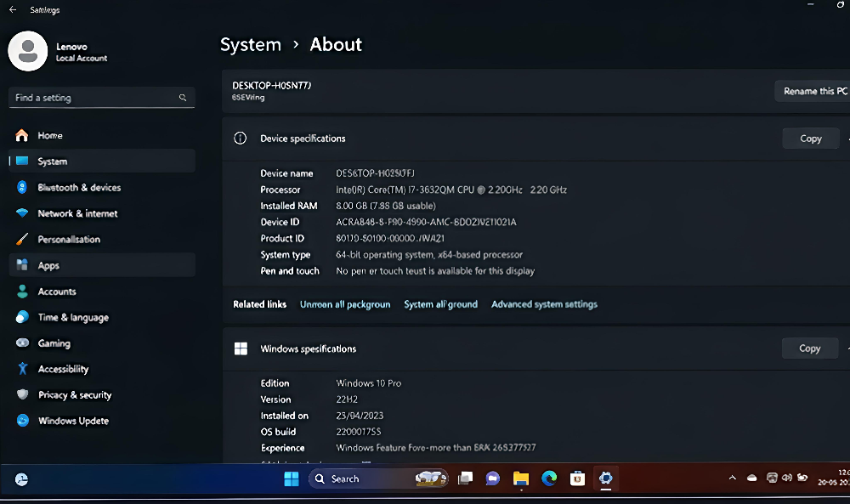
Task: Click the Personalisation paintbrush icon
Action: tap(22, 239)
